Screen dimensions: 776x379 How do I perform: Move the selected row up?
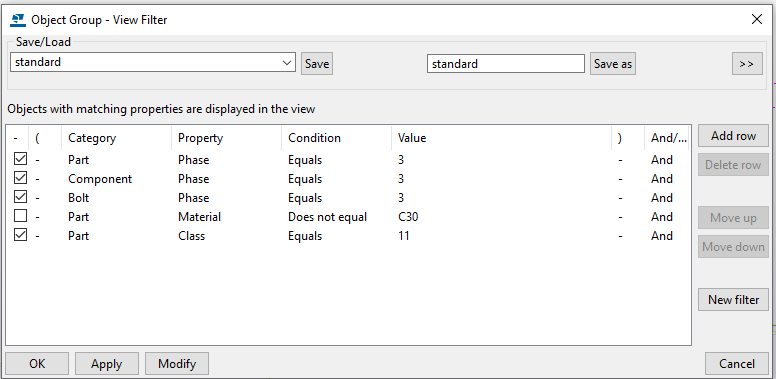(733, 218)
